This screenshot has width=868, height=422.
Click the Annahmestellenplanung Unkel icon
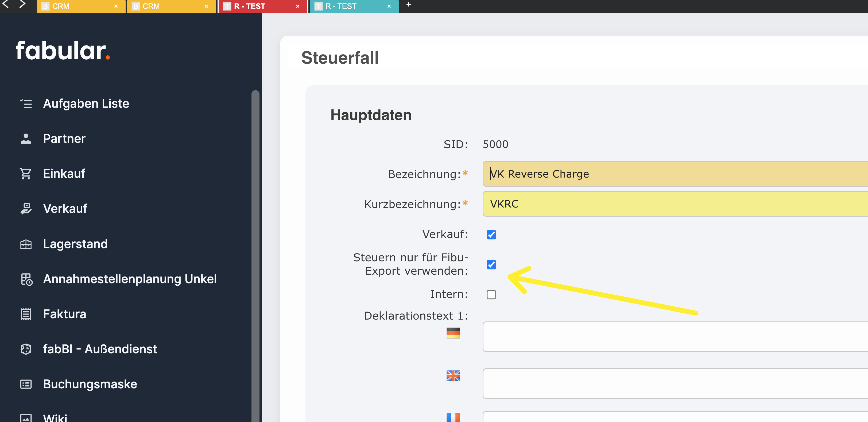(27, 279)
